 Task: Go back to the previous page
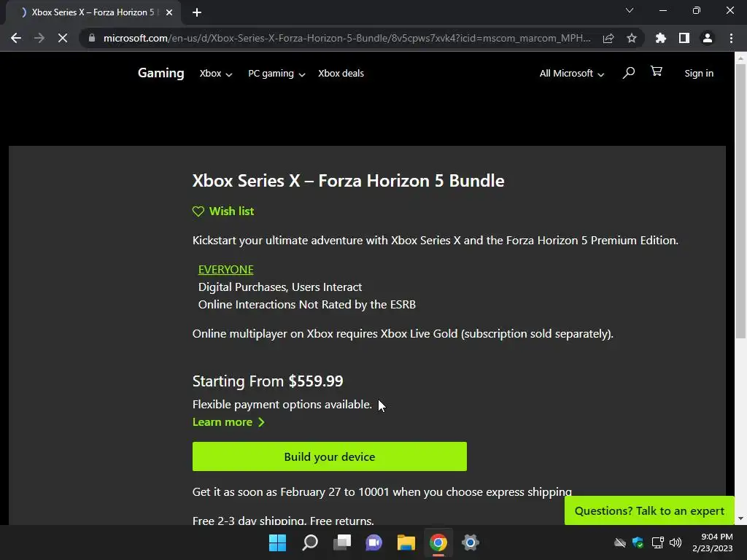point(16,38)
